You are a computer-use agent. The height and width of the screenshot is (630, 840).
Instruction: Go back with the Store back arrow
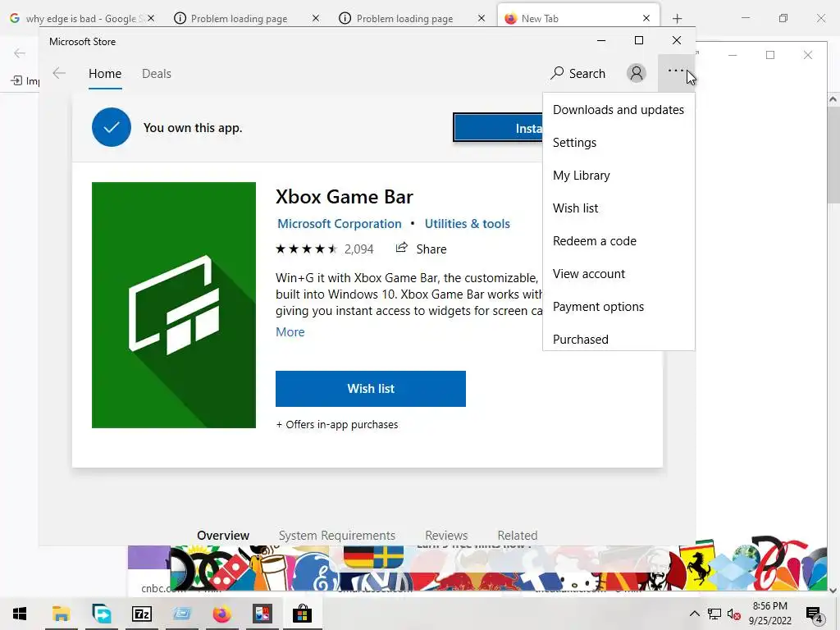(x=59, y=73)
